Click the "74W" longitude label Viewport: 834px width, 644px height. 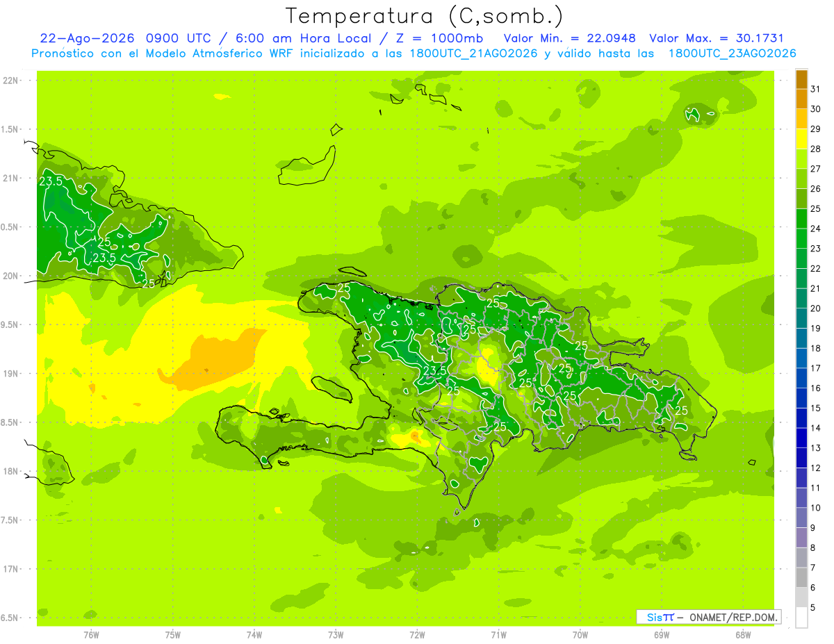click(254, 635)
